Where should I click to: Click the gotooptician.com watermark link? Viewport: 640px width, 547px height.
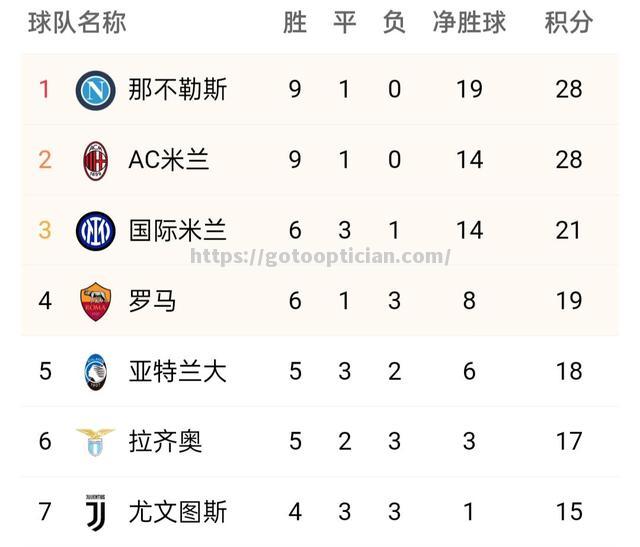point(320,257)
